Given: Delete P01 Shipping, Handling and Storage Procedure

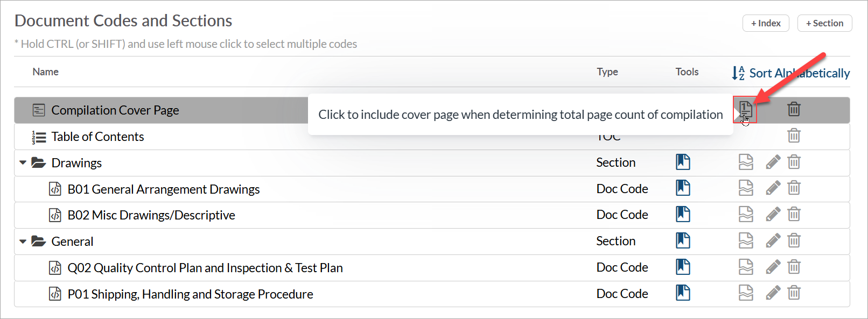Looking at the screenshot, I should click(794, 293).
